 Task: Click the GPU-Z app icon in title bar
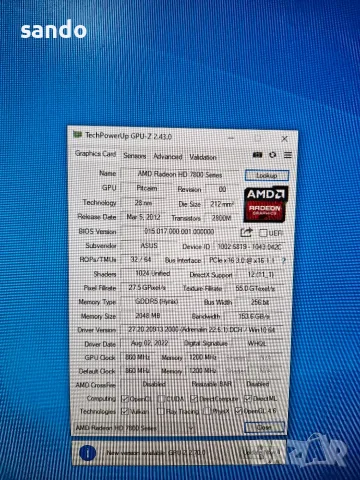pyautogui.click(x=77, y=135)
